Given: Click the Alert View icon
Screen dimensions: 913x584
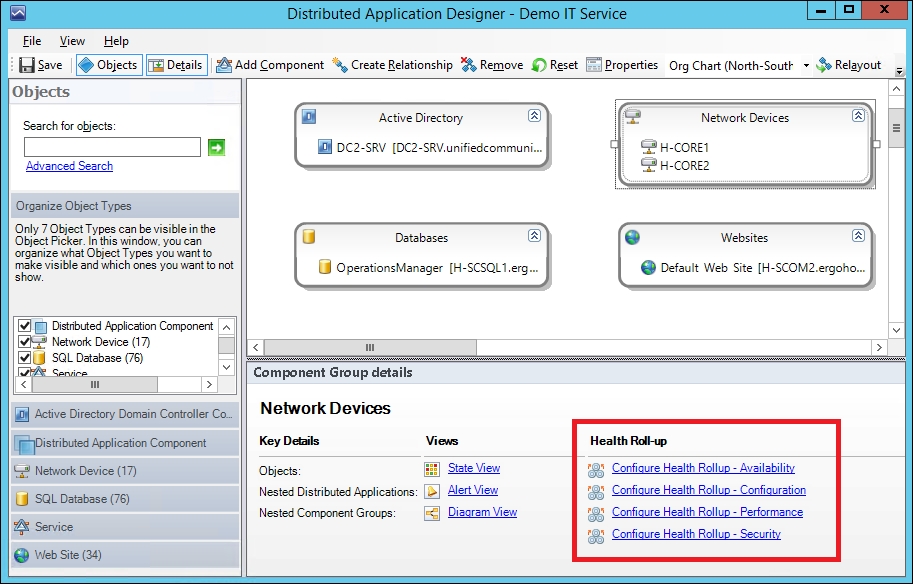Looking at the screenshot, I should (432, 491).
